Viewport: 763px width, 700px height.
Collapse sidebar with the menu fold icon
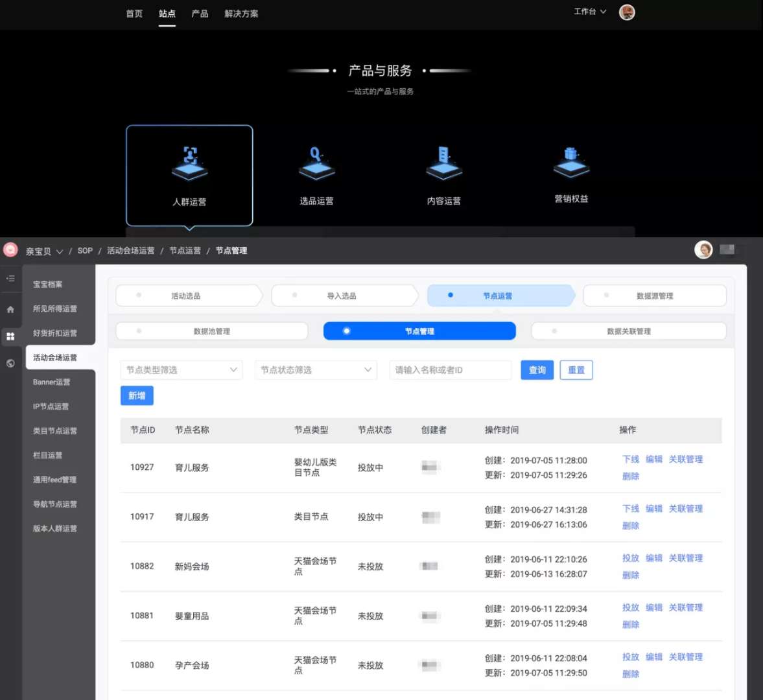pyautogui.click(x=10, y=278)
